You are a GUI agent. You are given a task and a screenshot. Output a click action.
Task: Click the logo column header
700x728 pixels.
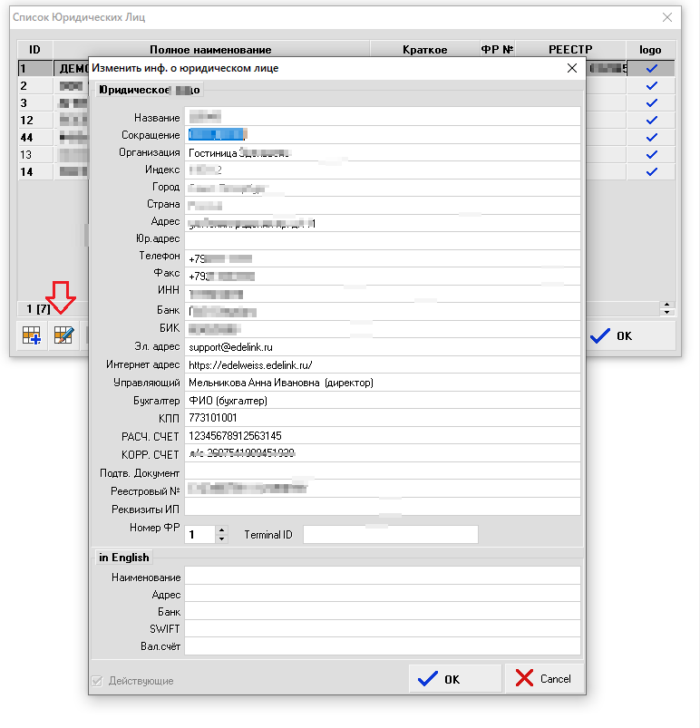650,50
